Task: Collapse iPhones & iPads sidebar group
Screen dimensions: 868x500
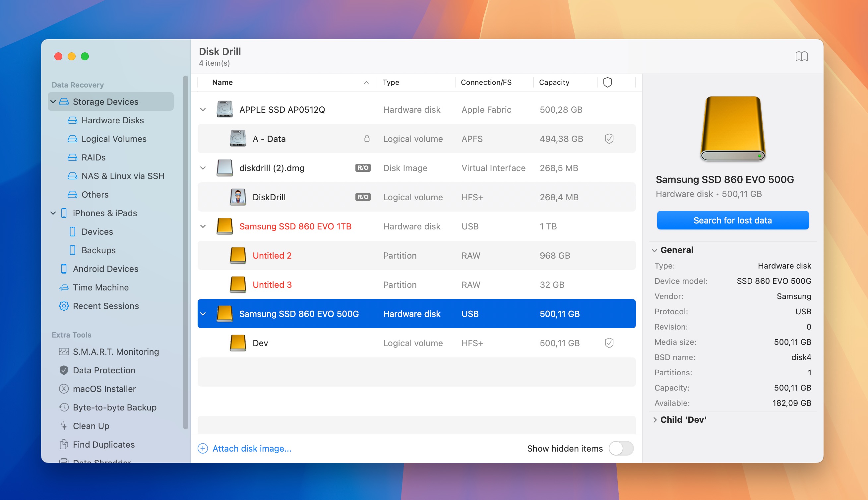Action: (53, 213)
